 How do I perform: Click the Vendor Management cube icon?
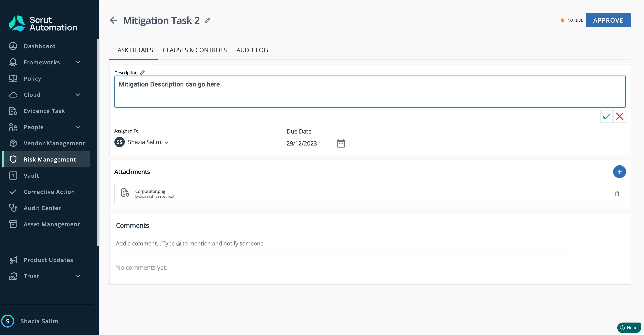pyautogui.click(x=13, y=143)
